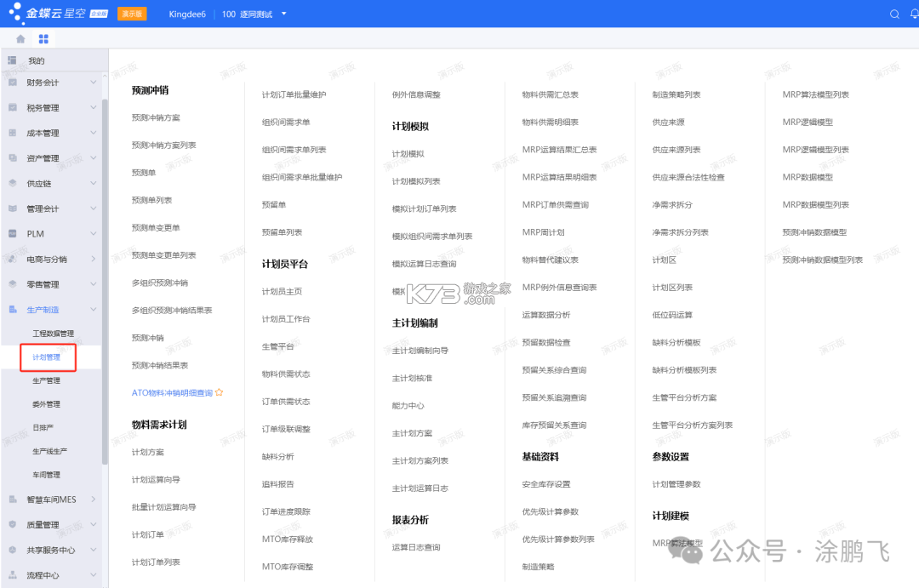The image size is (919, 588).
Task: Click the 供应链 module icon
Action: click(12, 183)
